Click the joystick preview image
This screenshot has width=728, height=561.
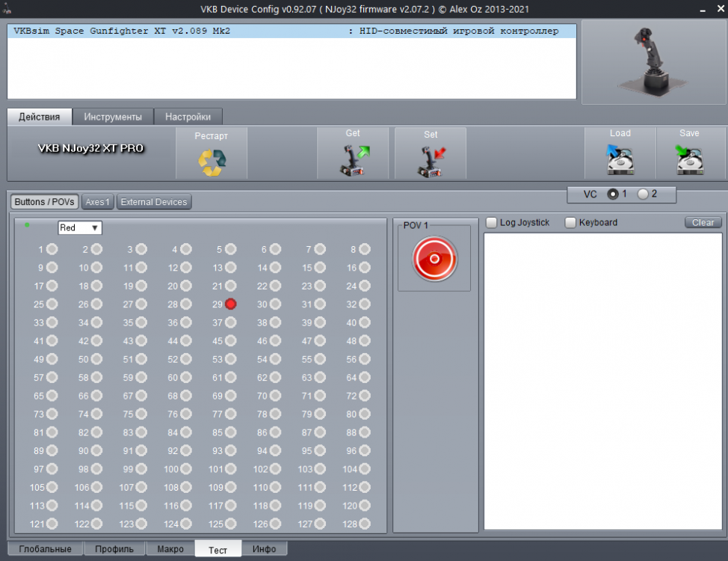tap(653, 63)
